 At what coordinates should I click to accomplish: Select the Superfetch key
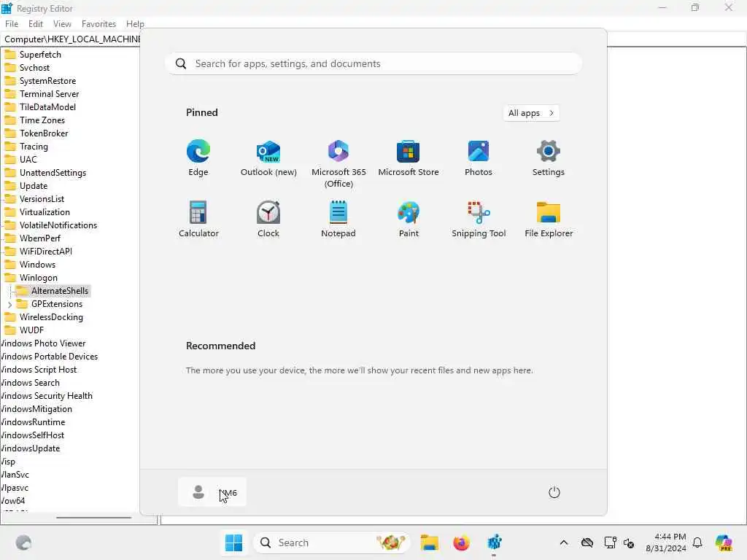coord(40,55)
